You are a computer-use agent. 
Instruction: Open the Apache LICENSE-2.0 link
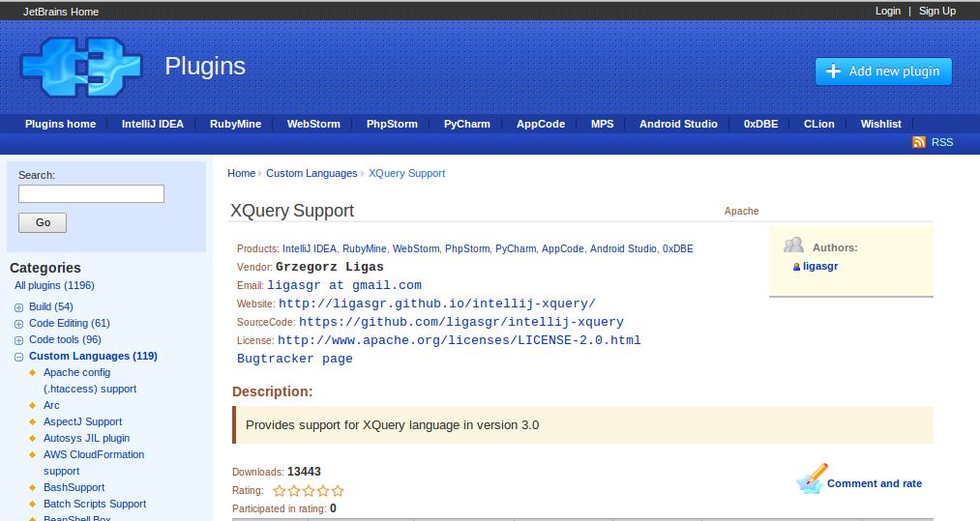(x=460, y=340)
